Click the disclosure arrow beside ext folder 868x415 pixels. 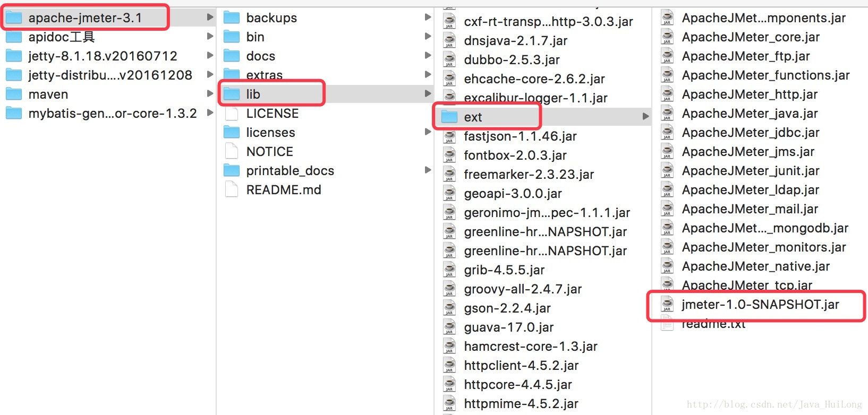645,117
